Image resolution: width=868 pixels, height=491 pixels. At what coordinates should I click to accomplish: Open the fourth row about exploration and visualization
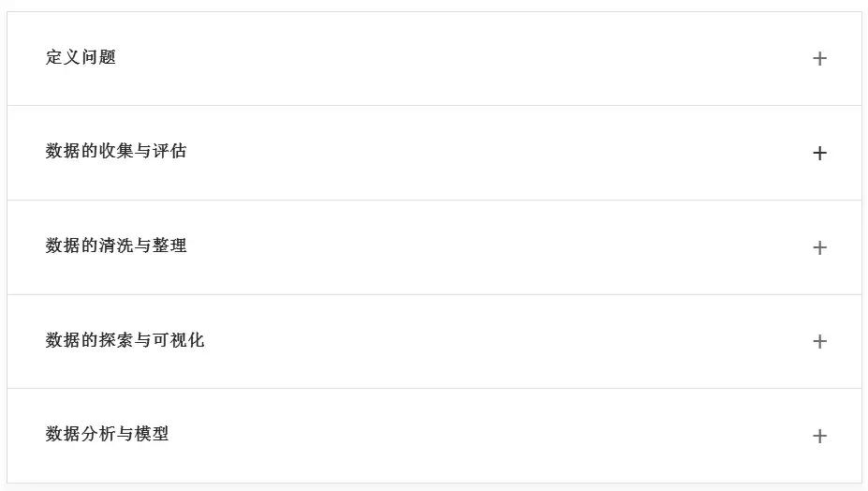(x=434, y=341)
